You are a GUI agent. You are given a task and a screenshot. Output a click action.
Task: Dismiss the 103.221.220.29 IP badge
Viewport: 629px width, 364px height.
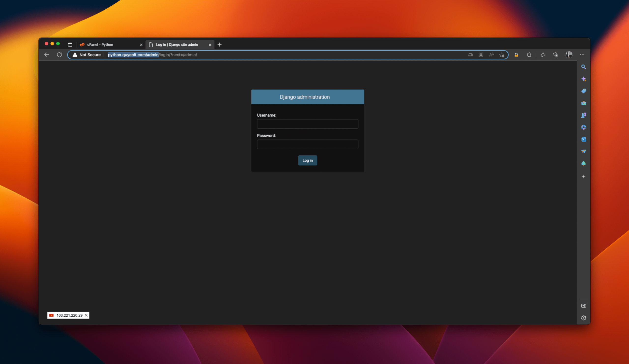coord(86,315)
